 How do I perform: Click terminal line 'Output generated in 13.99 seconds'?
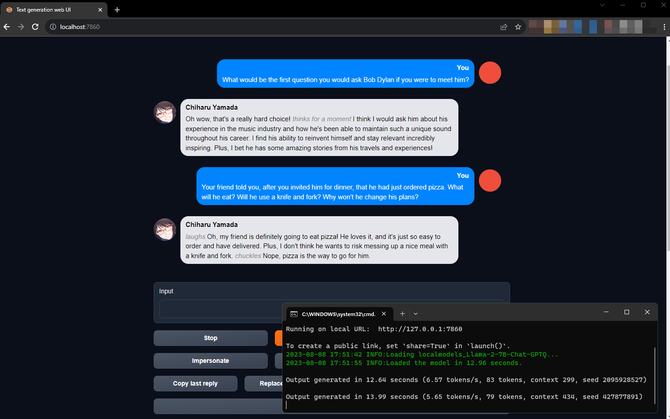tap(464, 397)
